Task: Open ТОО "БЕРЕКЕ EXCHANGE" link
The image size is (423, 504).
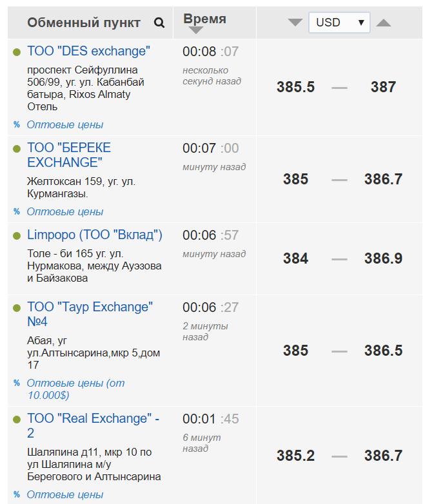Action: [69, 155]
